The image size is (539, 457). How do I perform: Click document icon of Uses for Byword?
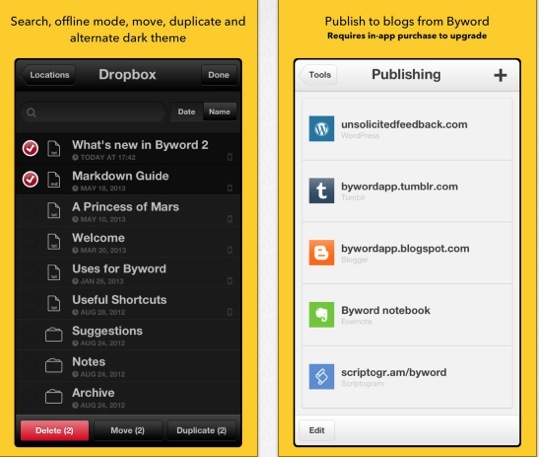[x=54, y=273]
